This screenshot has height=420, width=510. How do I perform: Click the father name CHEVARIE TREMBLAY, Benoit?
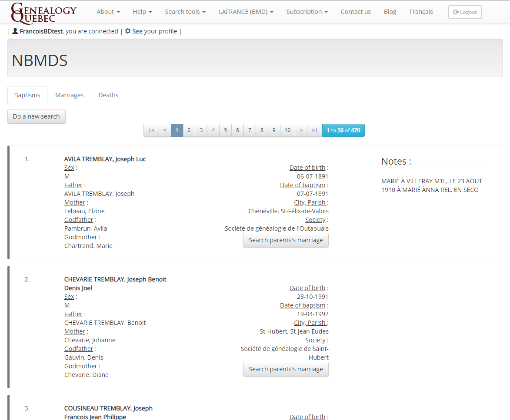pyautogui.click(x=105, y=323)
